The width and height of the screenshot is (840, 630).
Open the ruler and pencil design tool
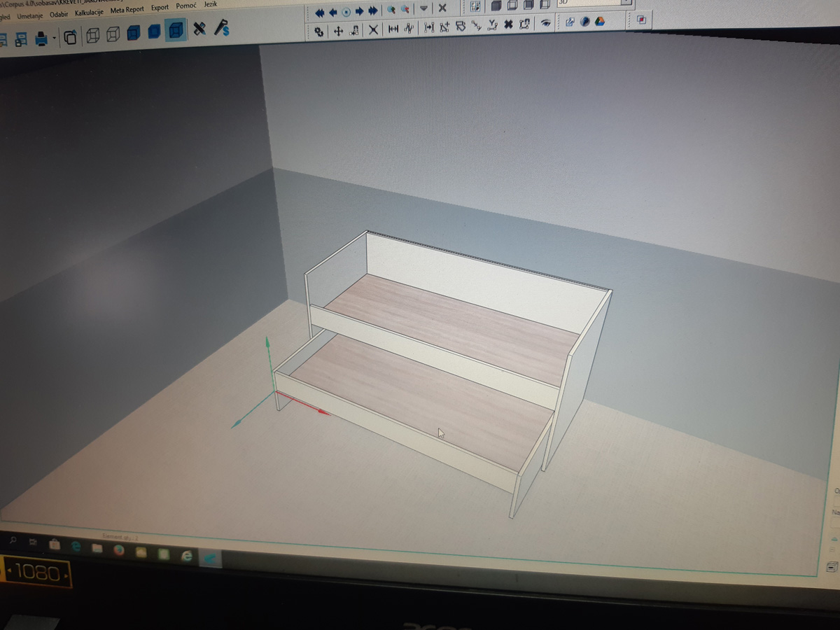coord(199,29)
